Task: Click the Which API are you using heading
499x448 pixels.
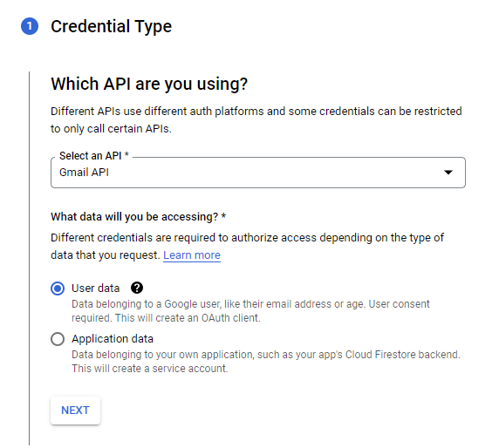Action: (x=149, y=84)
